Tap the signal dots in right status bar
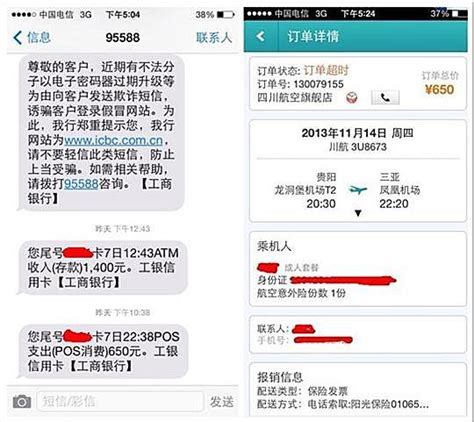The image size is (474, 422). (259, 14)
